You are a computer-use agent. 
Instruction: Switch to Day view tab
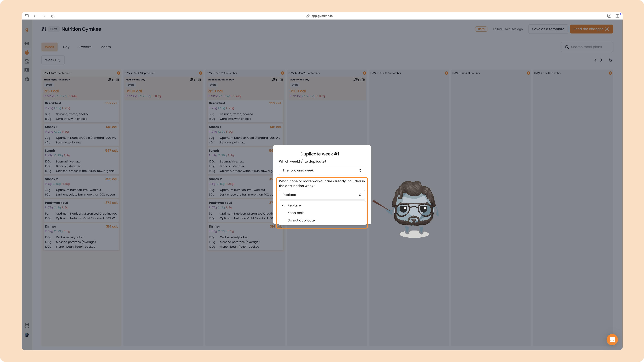click(66, 47)
